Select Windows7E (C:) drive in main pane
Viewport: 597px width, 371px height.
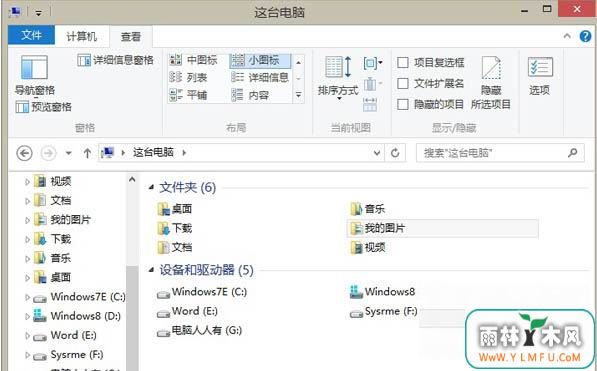tap(202, 292)
